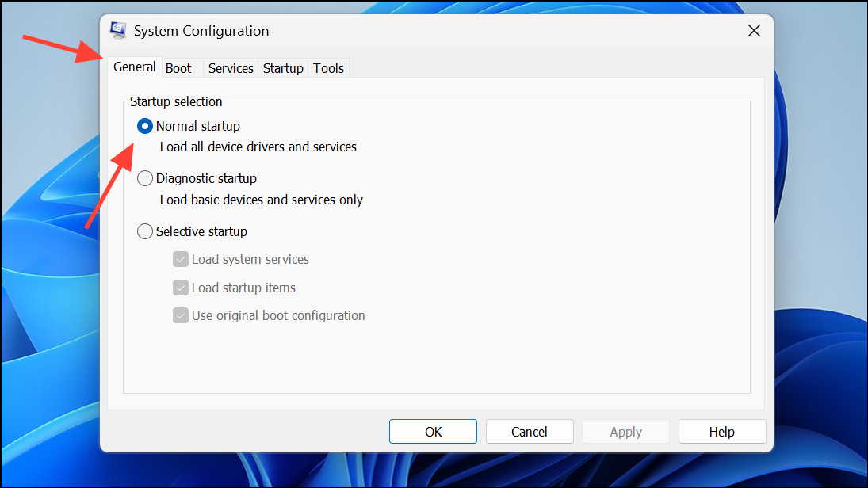Screen dimensions: 868x488
Task: Choose Diagnostic startup option
Action: coord(144,177)
